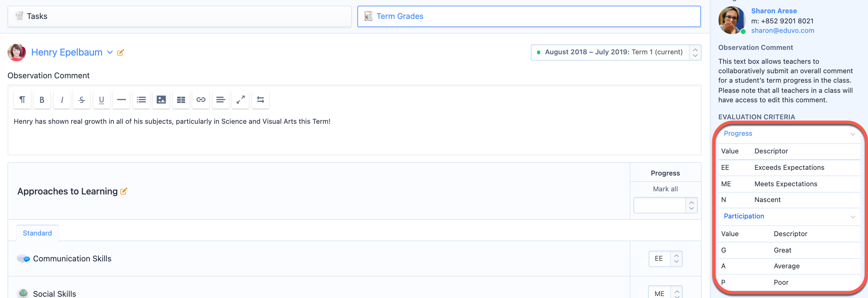868x298 pixels.
Task: Open the Mark all progress dropdown
Action: [x=665, y=205]
